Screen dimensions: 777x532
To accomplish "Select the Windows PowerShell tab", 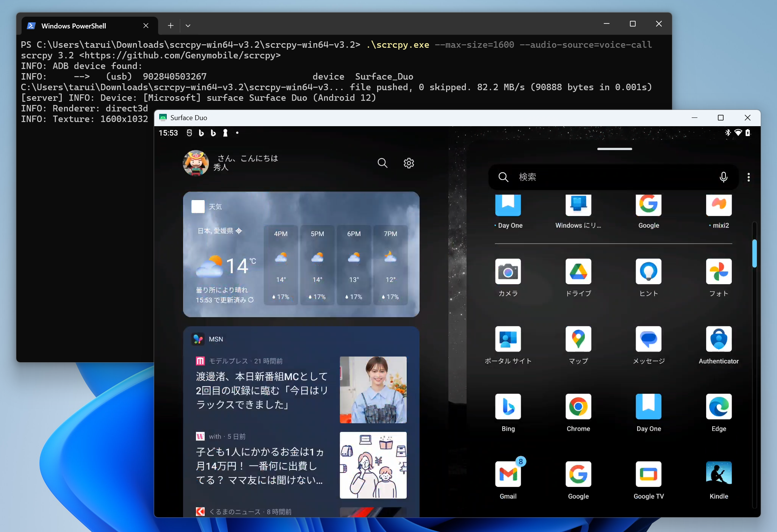I will 73,26.
